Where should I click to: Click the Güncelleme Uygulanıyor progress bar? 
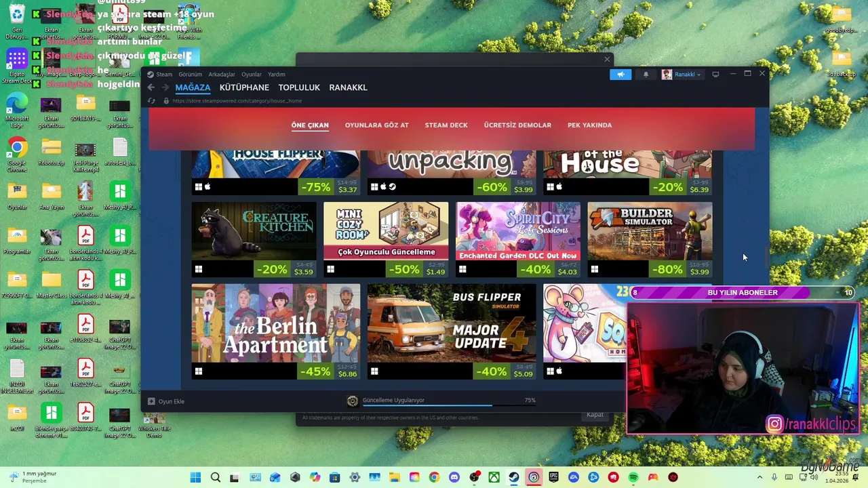pos(450,405)
